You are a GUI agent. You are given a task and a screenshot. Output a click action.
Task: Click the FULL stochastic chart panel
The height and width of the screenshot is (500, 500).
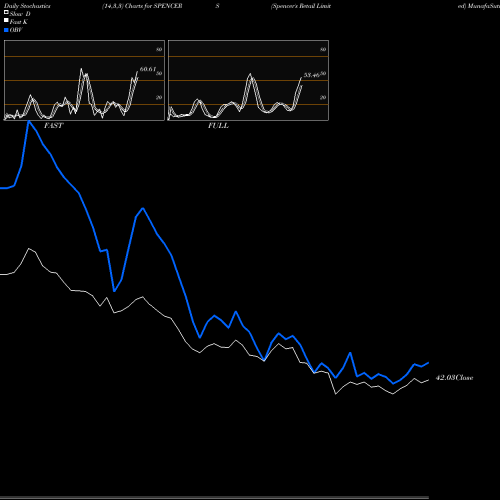point(248,80)
